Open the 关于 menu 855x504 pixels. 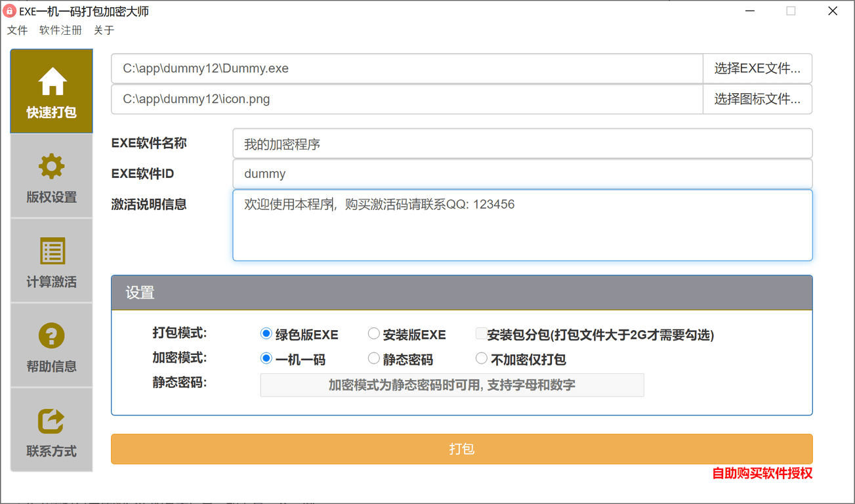tap(103, 30)
